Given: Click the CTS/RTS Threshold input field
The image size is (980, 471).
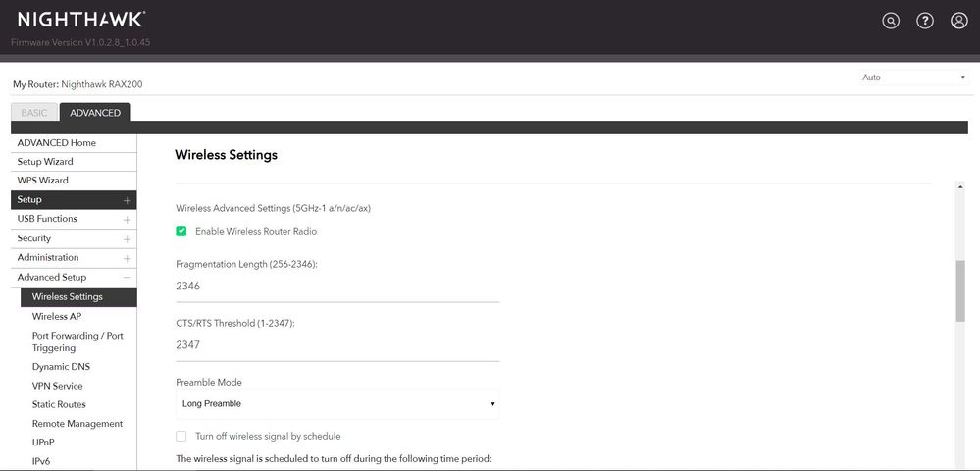Looking at the screenshot, I should pyautogui.click(x=336, y=345).
